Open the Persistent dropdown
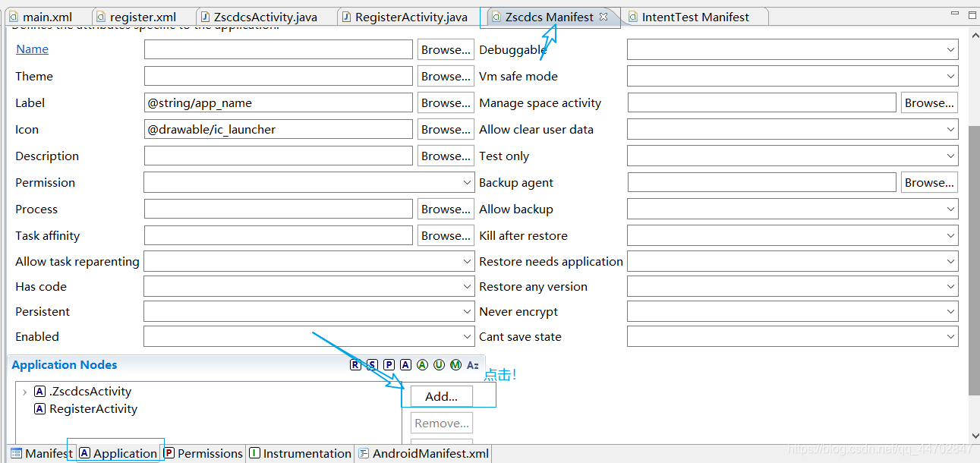The height and width of the screenshot is (463, 980). tap(309, 311)
